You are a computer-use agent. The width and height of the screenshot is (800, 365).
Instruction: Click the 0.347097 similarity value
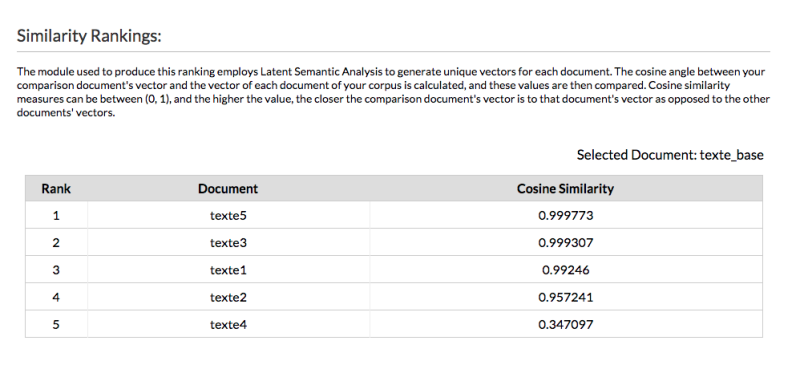tap(565, 324)
